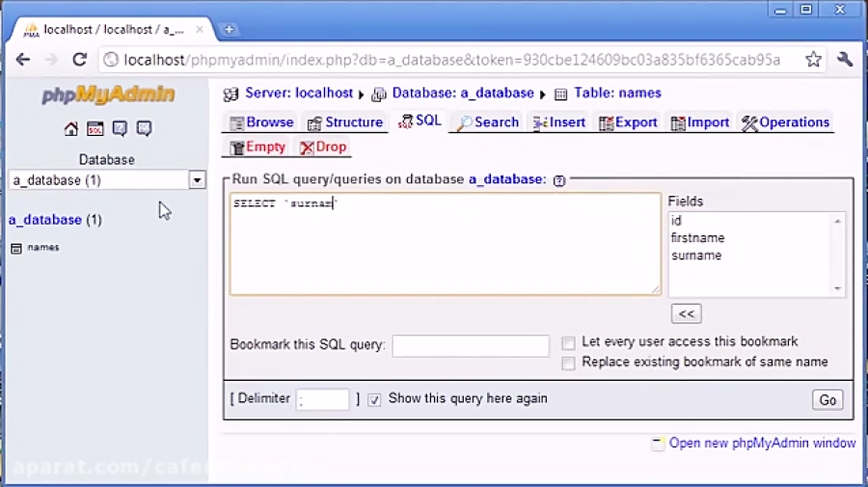Image resolution: width=868 pixels, height=487 pixels.
Task: Close the localhost browser tab
Action: pyautogui.click(x=200, y=30)
